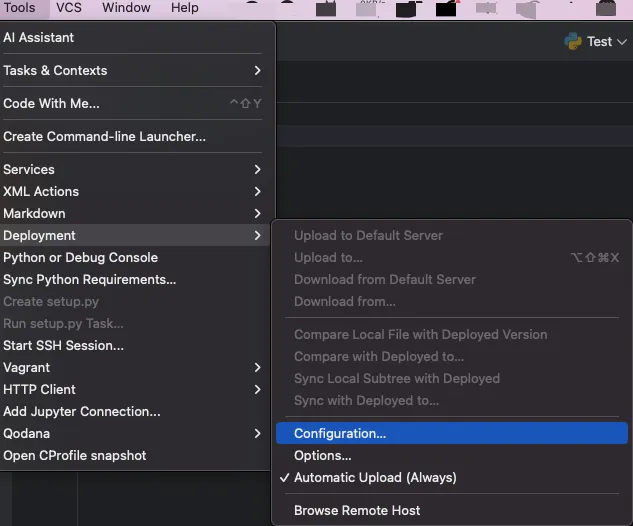Open the Window menu
The width and height of the screenshot is (633, 526).
(126, 8)
